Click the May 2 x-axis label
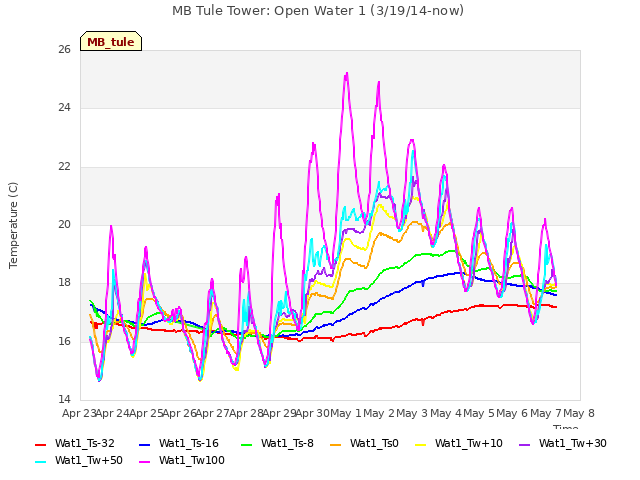Viewport: 640px width, 480px height. (x=379, y=413)
